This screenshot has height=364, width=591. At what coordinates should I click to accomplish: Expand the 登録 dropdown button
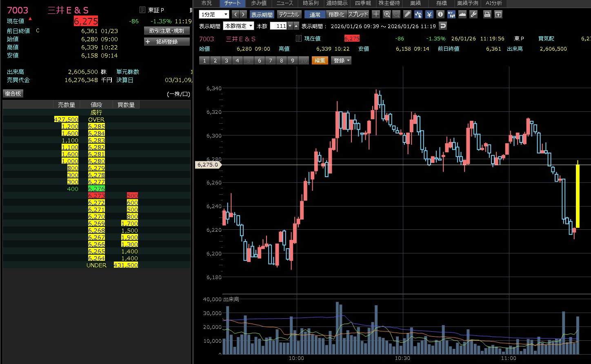341,60
